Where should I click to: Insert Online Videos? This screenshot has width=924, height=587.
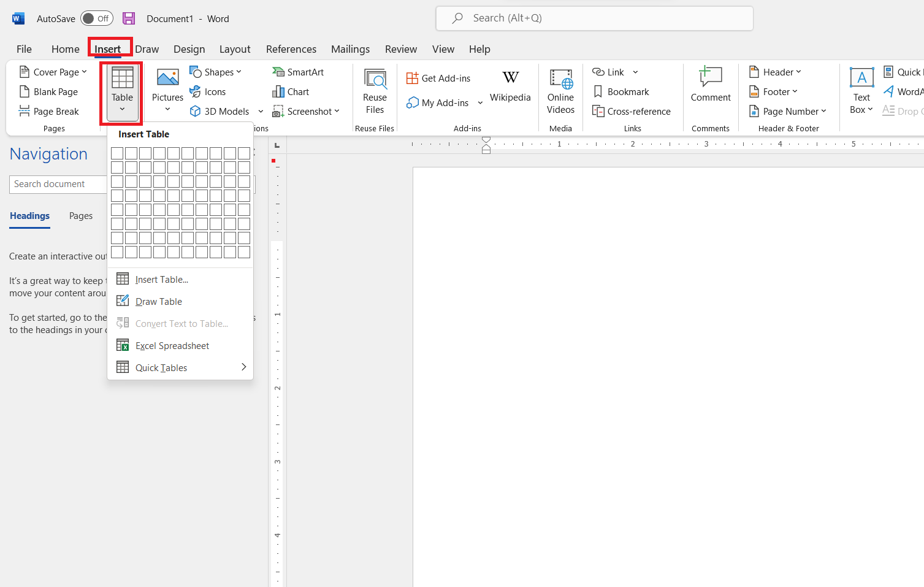[x=560, y=91]
